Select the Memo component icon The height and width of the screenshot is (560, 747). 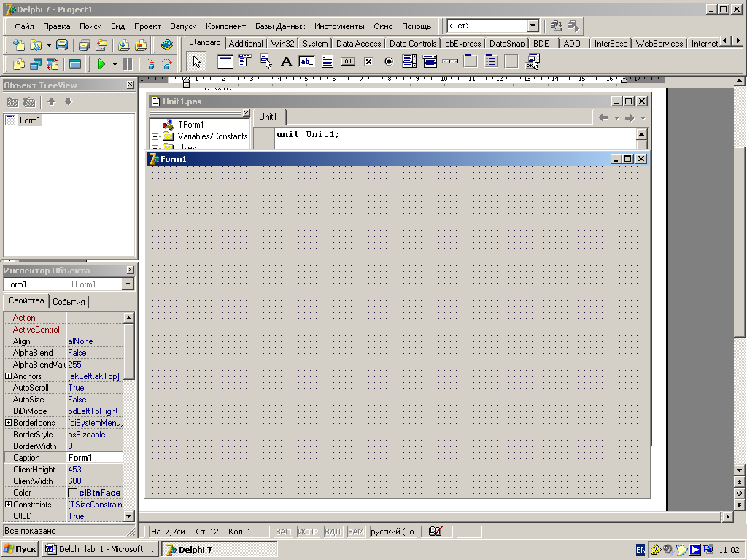pos(328,61)
